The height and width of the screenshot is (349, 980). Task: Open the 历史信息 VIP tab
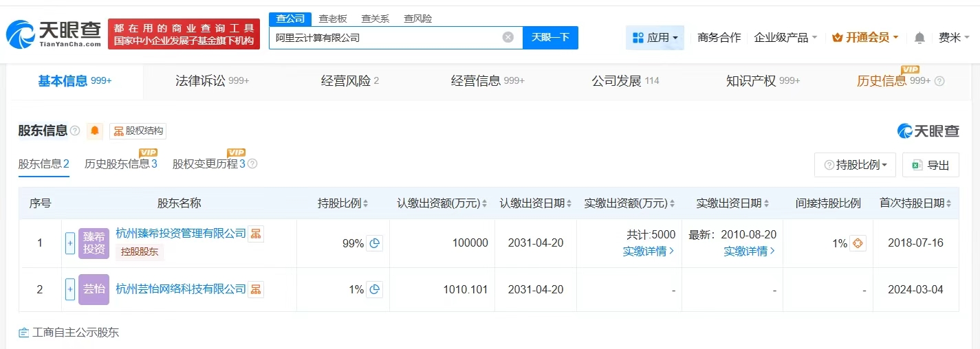pos(893,81)
